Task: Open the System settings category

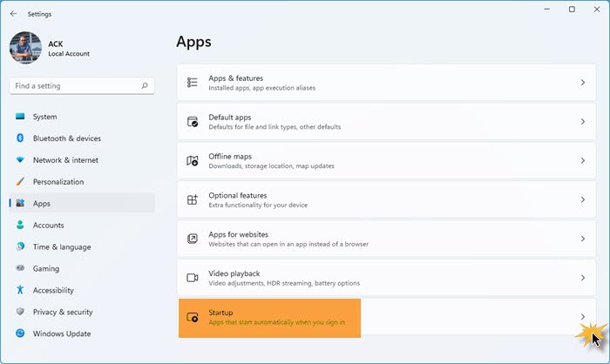Action: click(44, 117)
